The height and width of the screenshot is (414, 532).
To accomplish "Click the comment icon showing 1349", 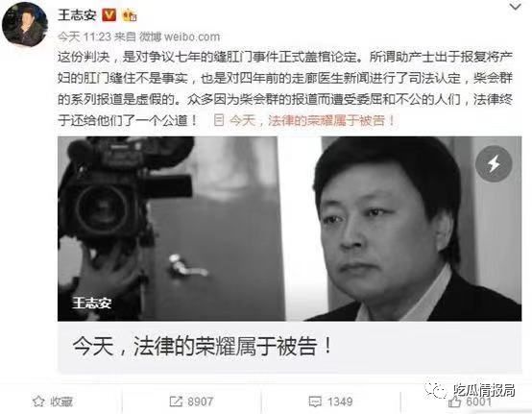I will click(x=315, y=402).
